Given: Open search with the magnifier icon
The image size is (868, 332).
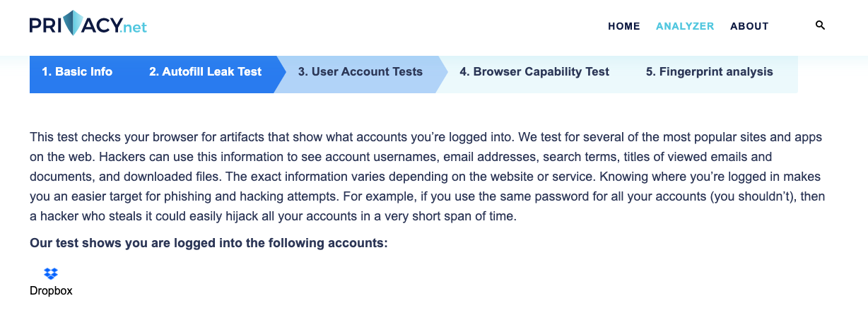Looking at the screenshot, I should click(820, 25).
